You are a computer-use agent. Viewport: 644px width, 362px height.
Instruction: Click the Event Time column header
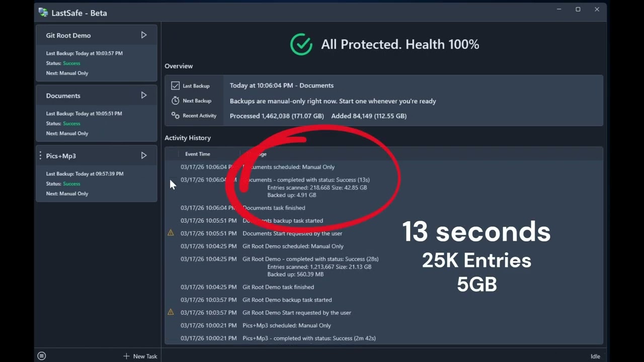(198, 154)
